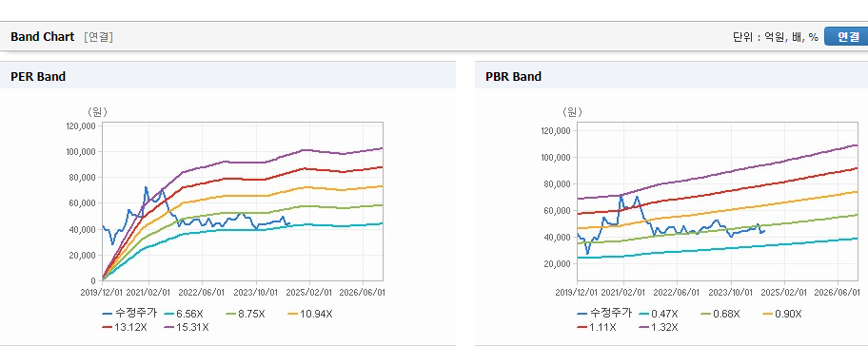Toggle 수정주가 legend in PER Band chart
868x346 pixels.
pos(129,314)
